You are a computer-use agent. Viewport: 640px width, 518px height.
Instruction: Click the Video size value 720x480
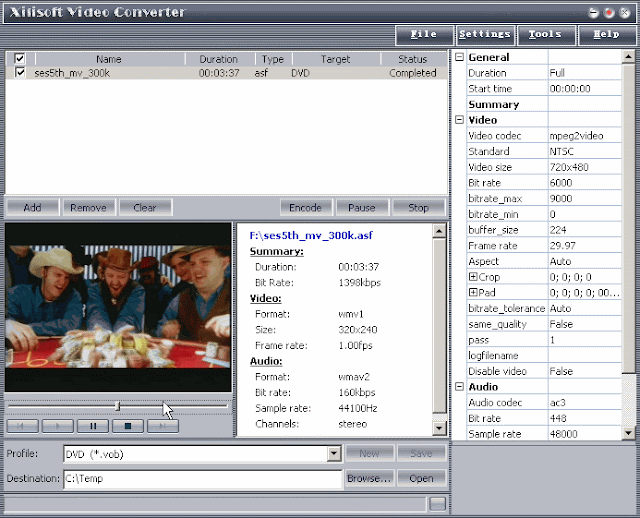point(569,167)
